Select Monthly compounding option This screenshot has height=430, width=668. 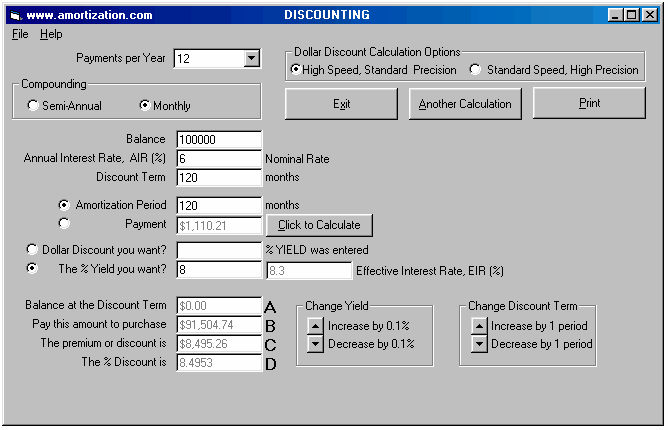pyautogui.click(x=145, y=106)
